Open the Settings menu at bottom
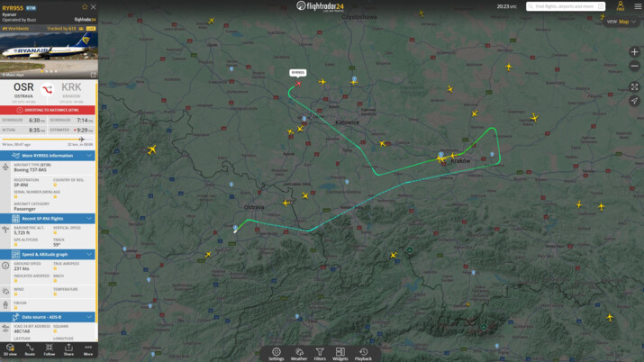This screenshot has height=362, width=644. point(277,354)
